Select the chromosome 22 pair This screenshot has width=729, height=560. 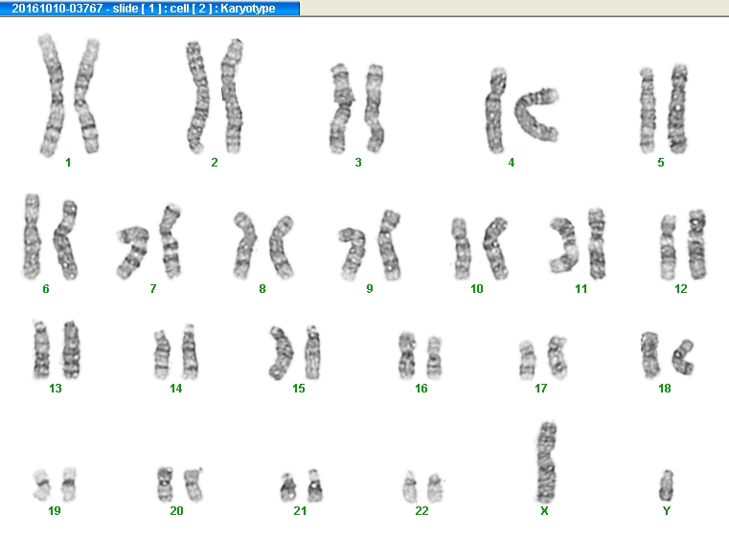click(423, 487)
